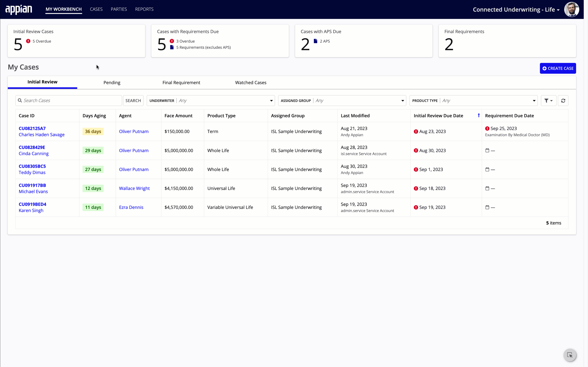Viewport: 588px width, 367px height.
Task: Sort by Days Aging column header
Action: click(94, 116)
